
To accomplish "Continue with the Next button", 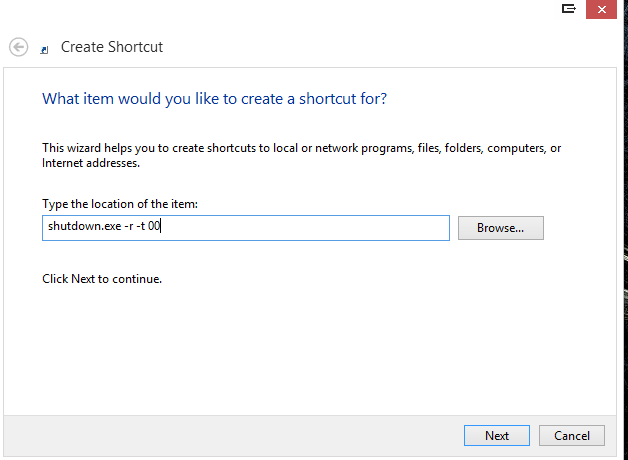I will click(497, 435).
